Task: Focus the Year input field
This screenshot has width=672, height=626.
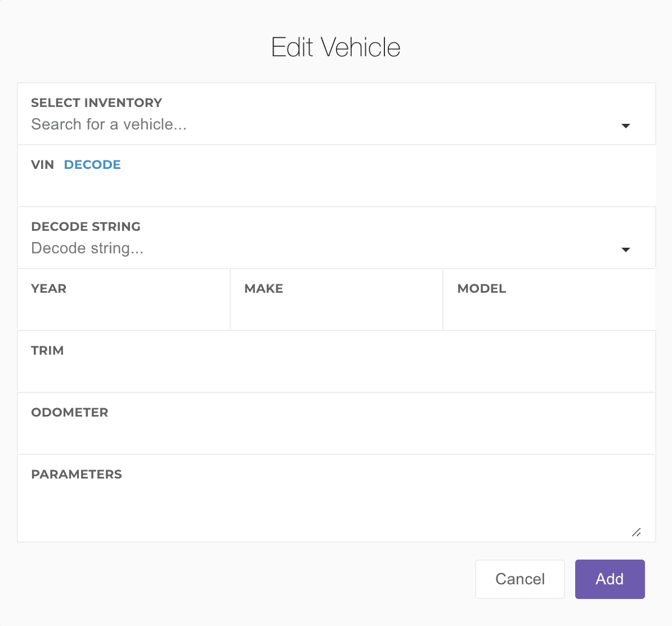Action: 123,311
